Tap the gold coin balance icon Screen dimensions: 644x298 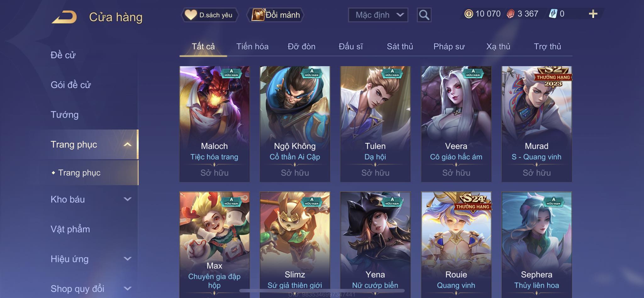click(469, 14)
